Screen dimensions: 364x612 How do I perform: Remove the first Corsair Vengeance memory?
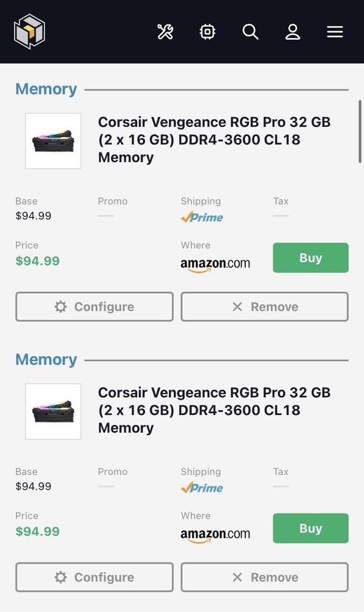[x=264, y=307]
